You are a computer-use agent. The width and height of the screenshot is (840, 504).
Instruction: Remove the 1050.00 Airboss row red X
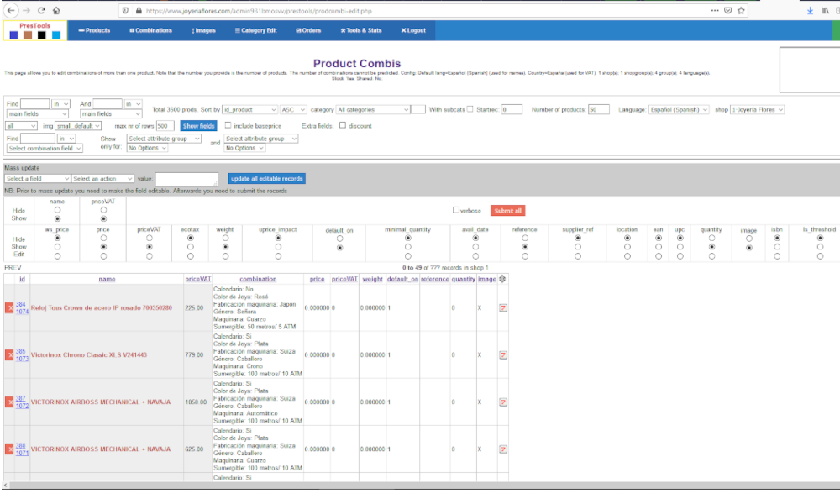pos(9,402)
